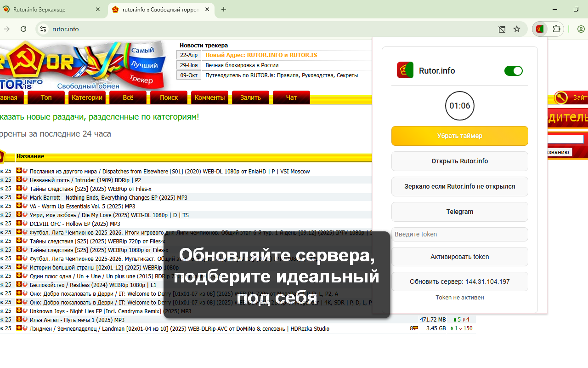Viewport: 588px width, 368px height.
Task: Bookmark the page with the star icon
Action: click(517, 29)
